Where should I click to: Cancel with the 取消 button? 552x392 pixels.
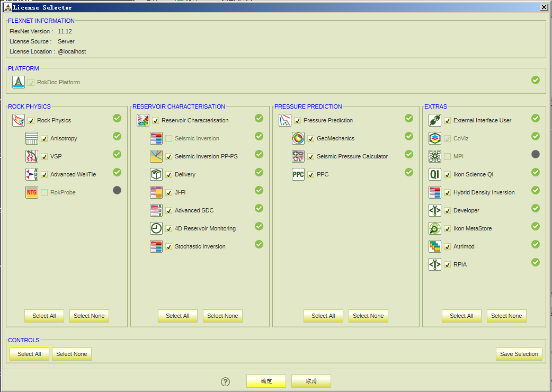311,381
